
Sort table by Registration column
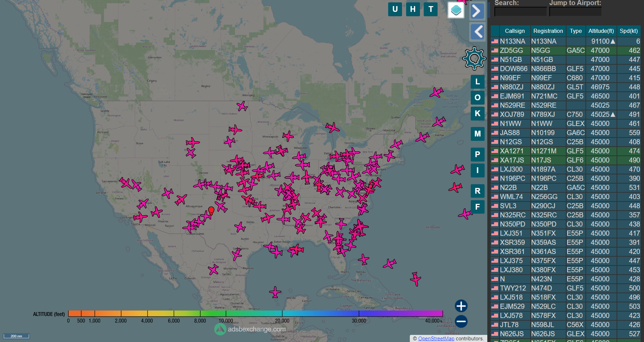[548, 31]
